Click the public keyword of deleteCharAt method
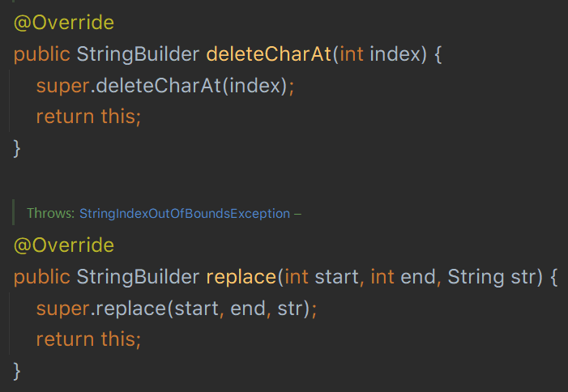The image size is (568, 392). pos(41,54)
